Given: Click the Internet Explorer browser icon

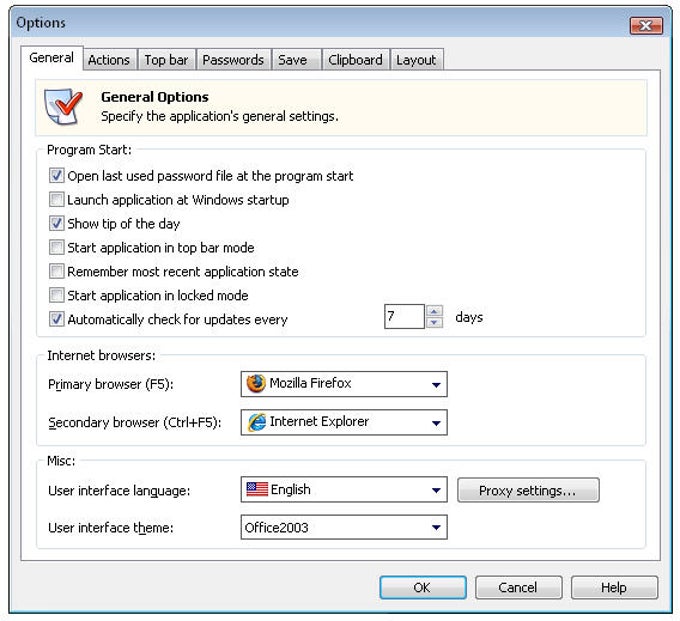Looking at the screenshot, I should point(256,422).
